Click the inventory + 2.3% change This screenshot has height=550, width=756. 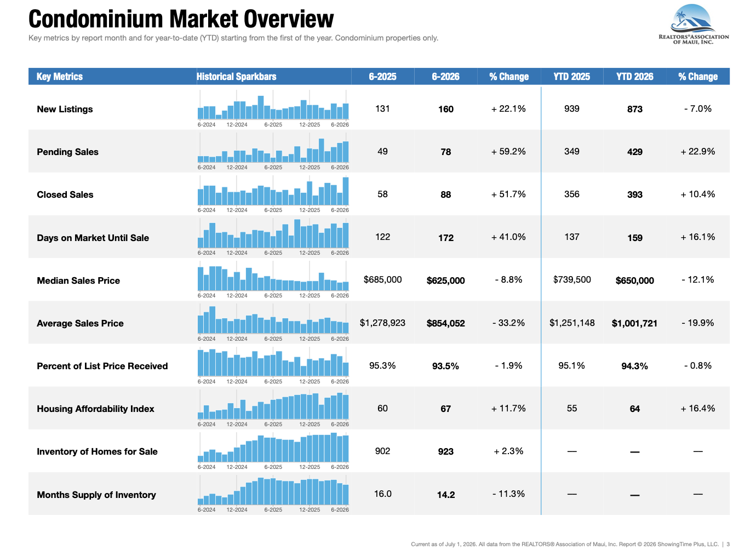(508, 451)
